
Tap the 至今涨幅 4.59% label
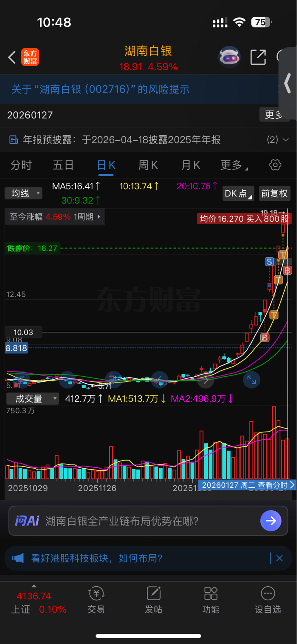[x=40, y=217]
